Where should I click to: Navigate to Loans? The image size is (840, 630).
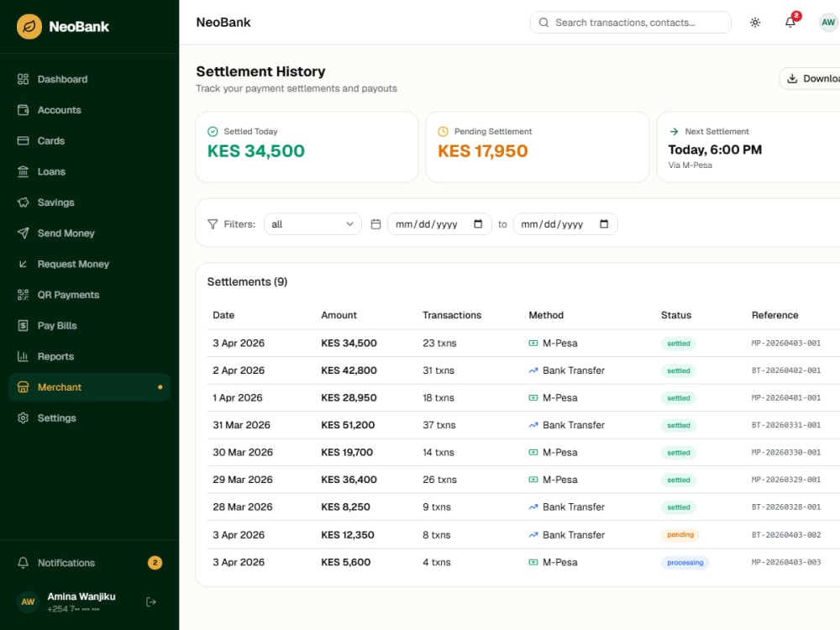(90, 171)
